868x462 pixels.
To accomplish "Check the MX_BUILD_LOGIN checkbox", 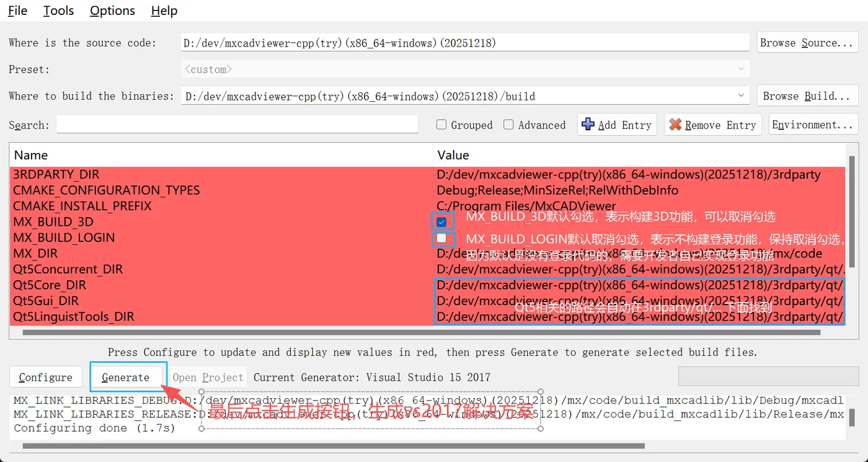I will click(x=441, y=238).
